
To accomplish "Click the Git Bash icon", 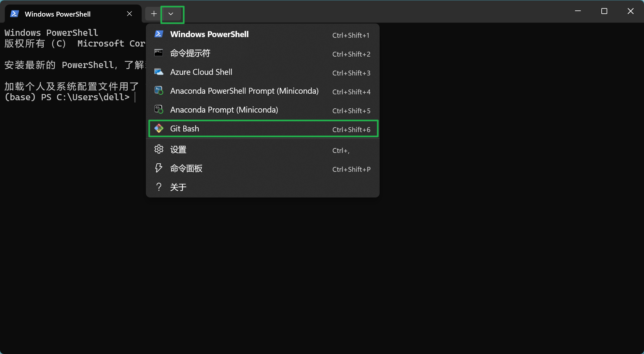I will 159,128.
